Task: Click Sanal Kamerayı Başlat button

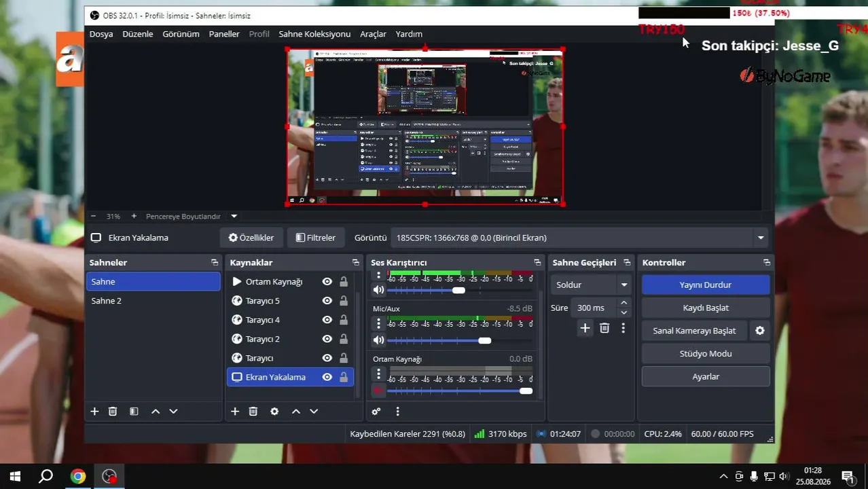Action: click(x=694, y=331)
